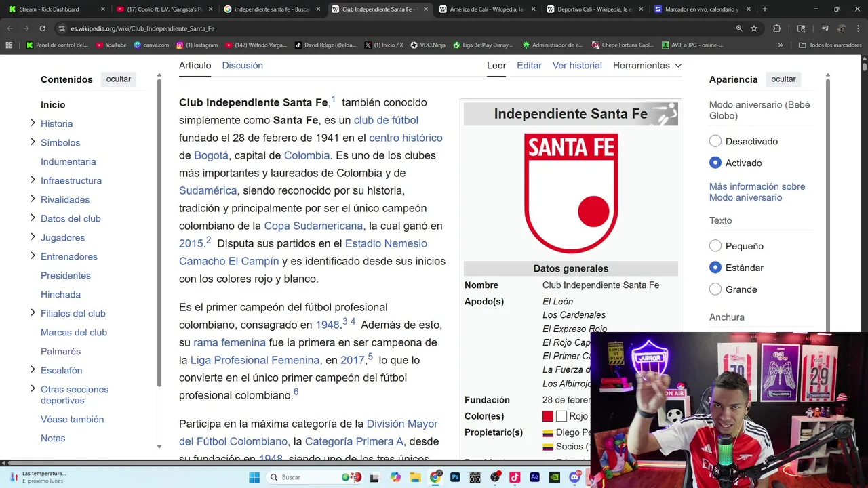
Task: Open the weather widget in the taskbar
Action: pos(37,477)
